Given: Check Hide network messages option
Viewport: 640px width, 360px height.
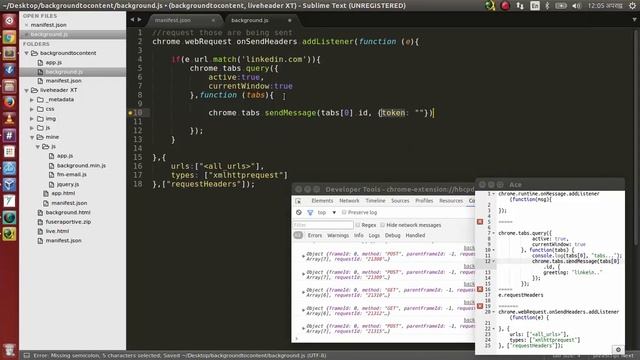Looking at the screenshot, I should pyautogui.click(x=382, y=225).
